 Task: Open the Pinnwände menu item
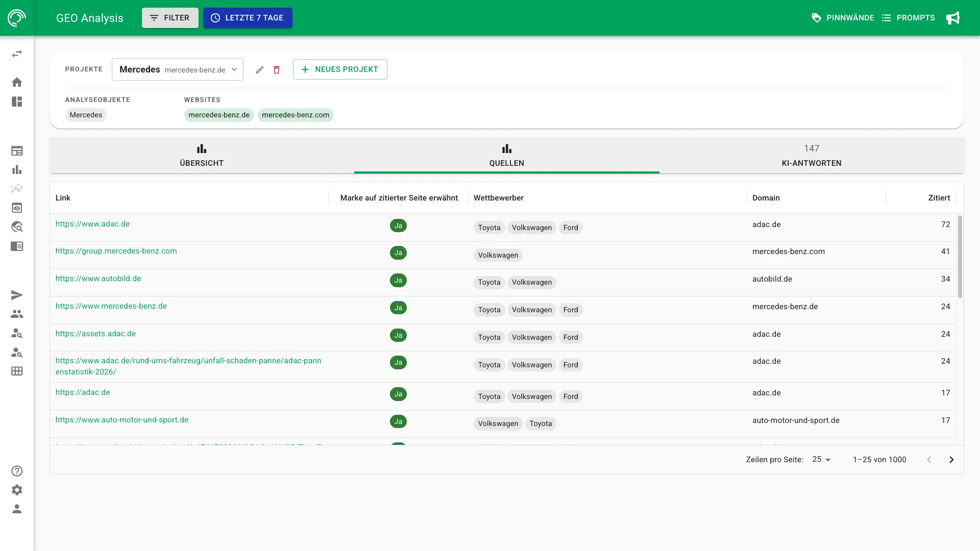(x=843, y=18)
